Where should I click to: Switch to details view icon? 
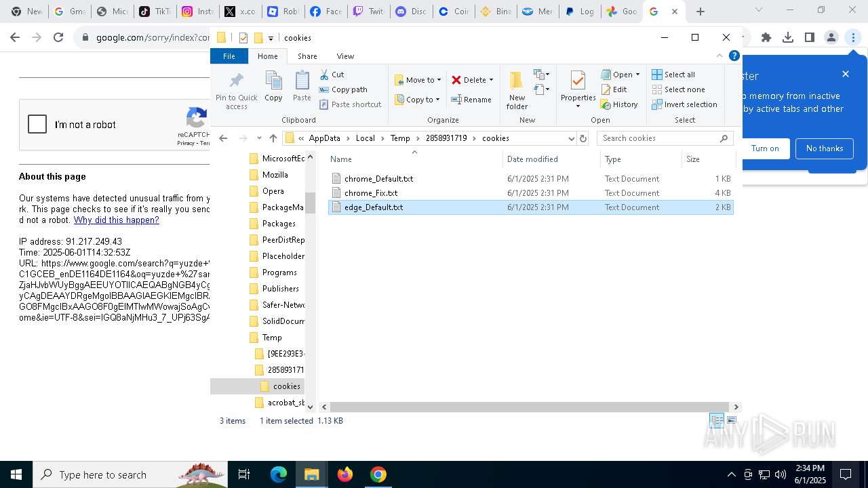(x=717, y=421)
